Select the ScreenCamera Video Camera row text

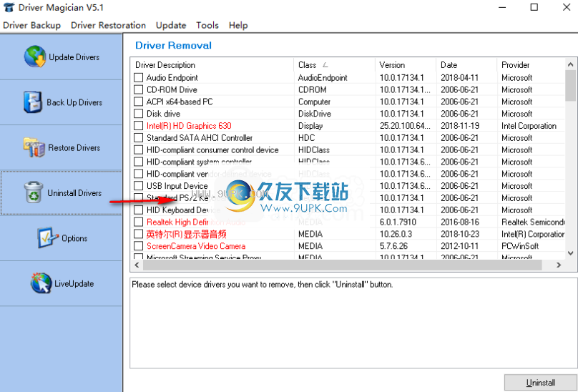(x=196, y=246)
